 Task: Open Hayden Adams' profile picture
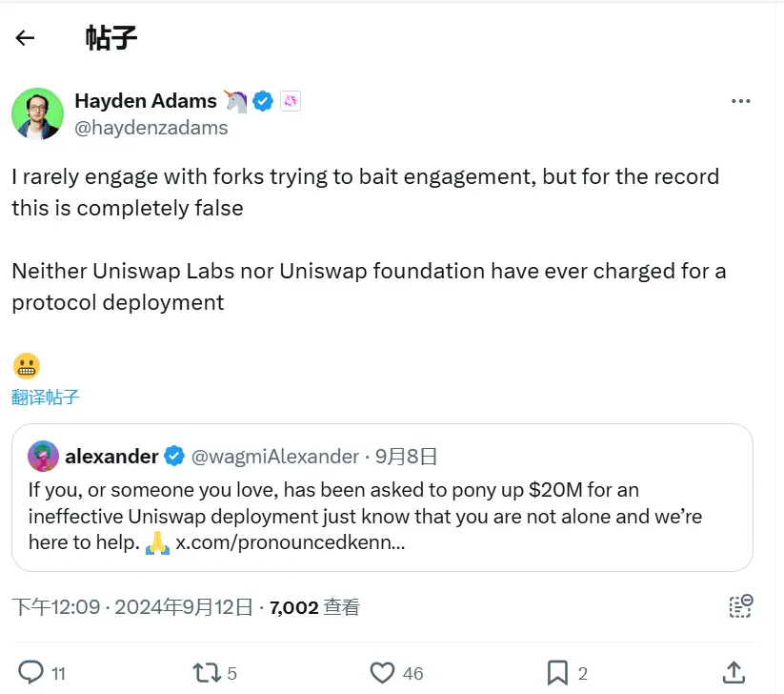click(37, 113)
